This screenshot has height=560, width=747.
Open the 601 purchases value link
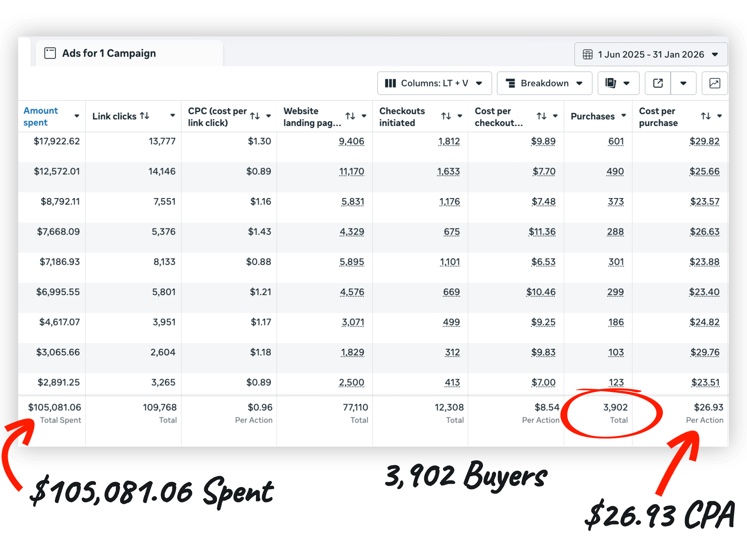[x=616, y=141]
